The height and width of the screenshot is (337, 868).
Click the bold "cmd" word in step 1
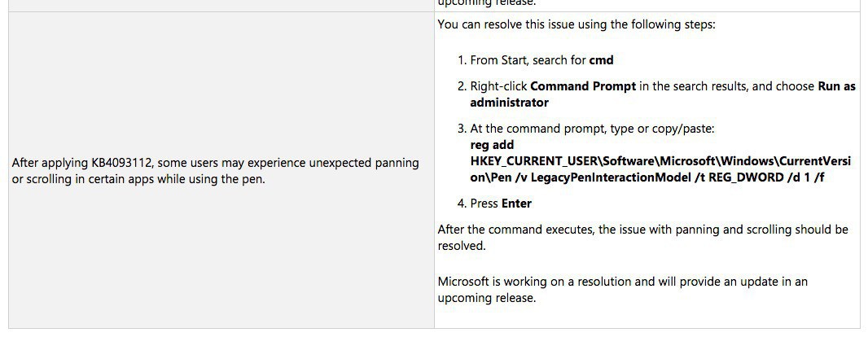(x=601, y=60)
